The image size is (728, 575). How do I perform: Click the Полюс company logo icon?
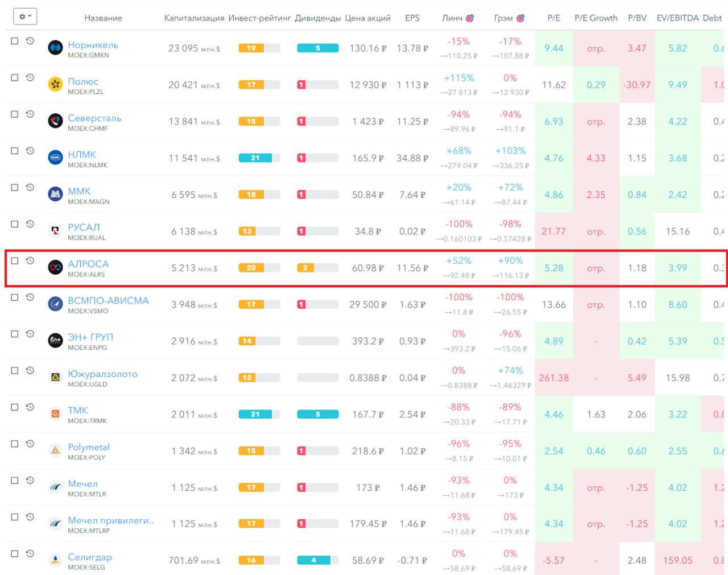click(x=55, y=85)
